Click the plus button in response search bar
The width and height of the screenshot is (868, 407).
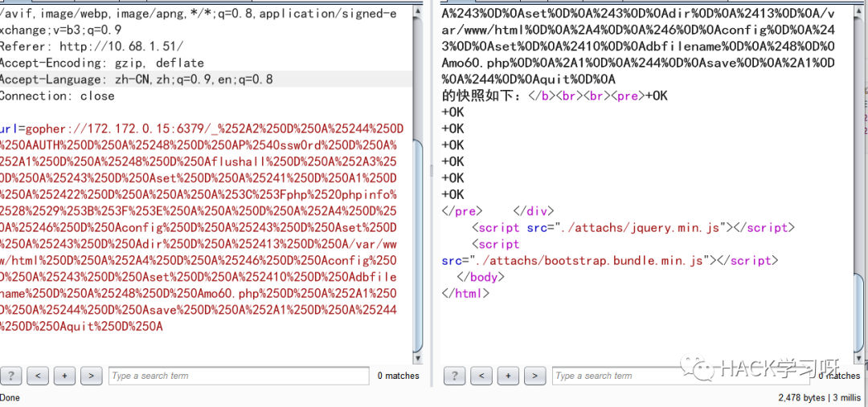tap(508, 376)
